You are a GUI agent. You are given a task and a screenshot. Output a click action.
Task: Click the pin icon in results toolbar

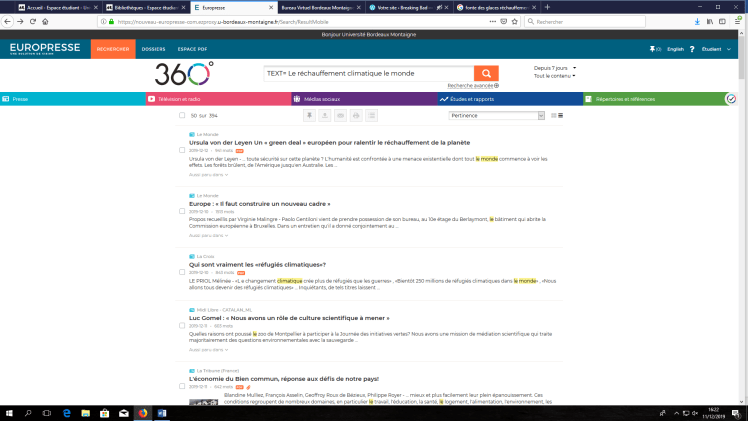click(309, 115)
